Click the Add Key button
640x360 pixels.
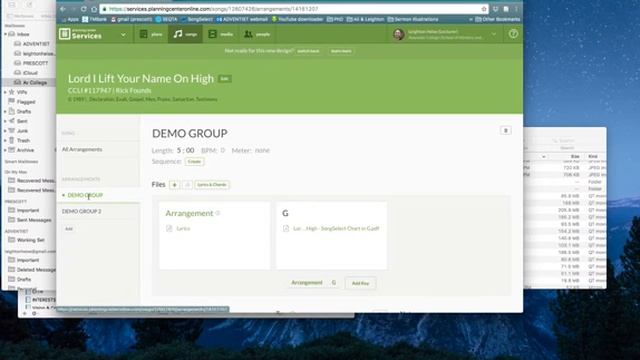[360, 283]
